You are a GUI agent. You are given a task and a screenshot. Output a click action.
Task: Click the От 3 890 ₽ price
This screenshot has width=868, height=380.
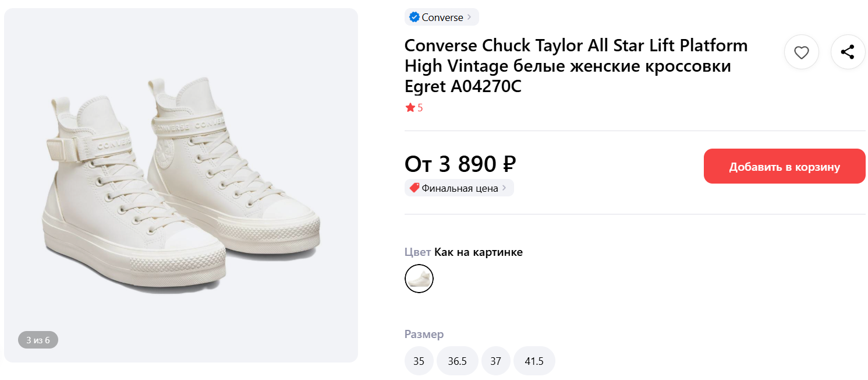click(x=460, y=164)
